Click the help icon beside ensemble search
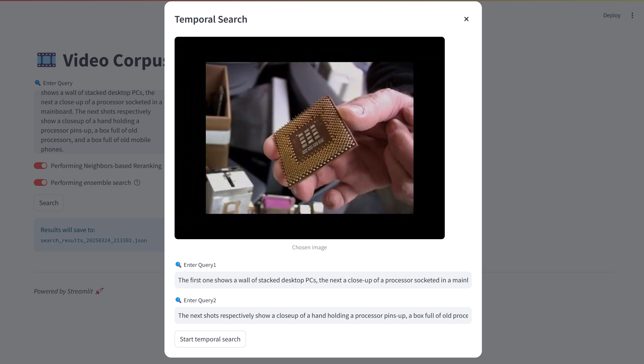 point(137,183)
